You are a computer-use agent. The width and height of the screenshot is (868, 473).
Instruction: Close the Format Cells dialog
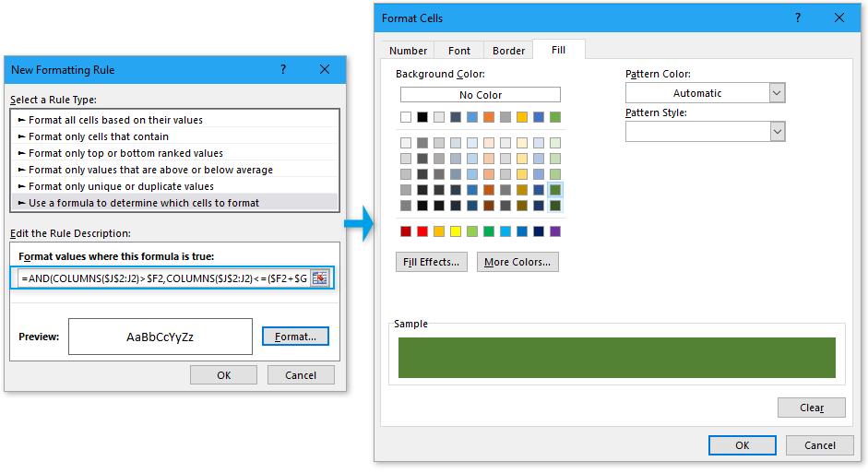pos(839,18)
